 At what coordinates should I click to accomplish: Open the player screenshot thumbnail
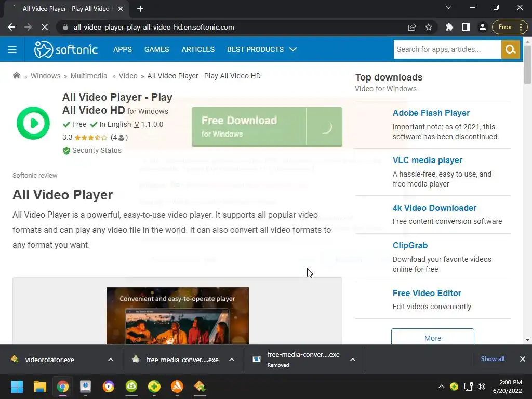(x=178, y=316)
